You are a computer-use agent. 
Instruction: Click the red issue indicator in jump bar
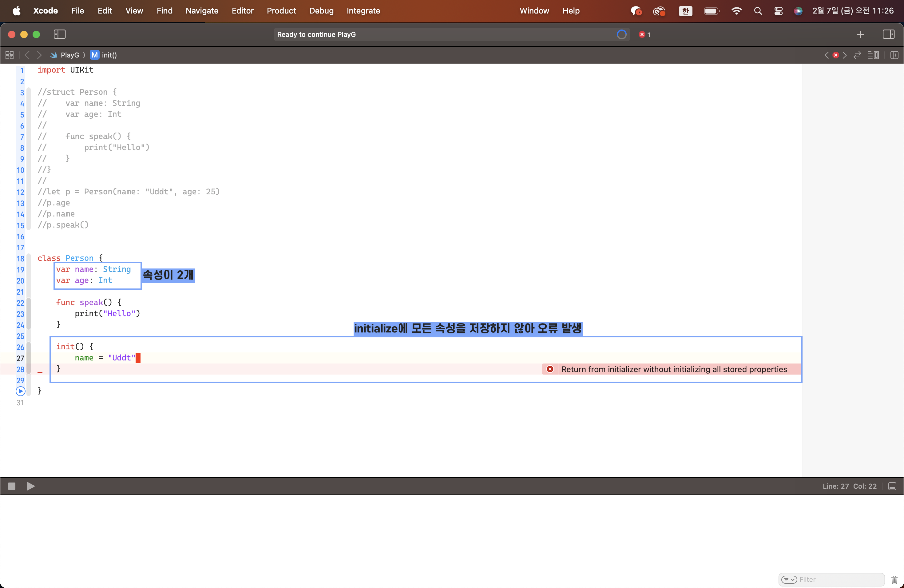836,55
